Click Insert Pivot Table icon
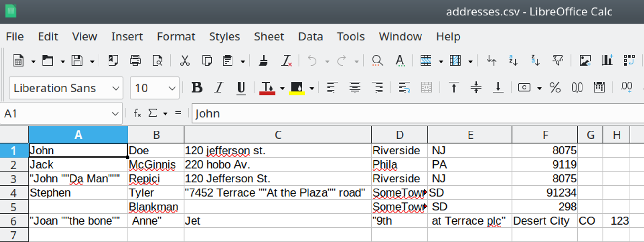Viewport: 644px width, 242px height. (629, 61)
